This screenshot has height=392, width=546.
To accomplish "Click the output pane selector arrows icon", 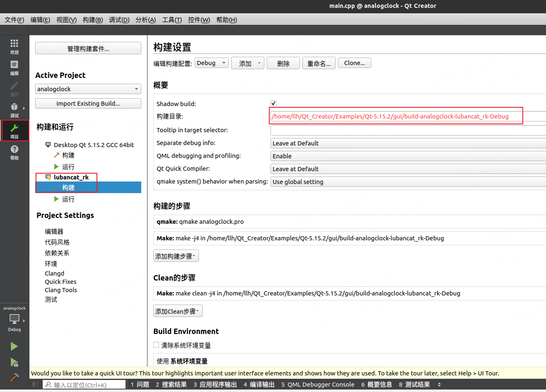I will click(x=440, y=385).
